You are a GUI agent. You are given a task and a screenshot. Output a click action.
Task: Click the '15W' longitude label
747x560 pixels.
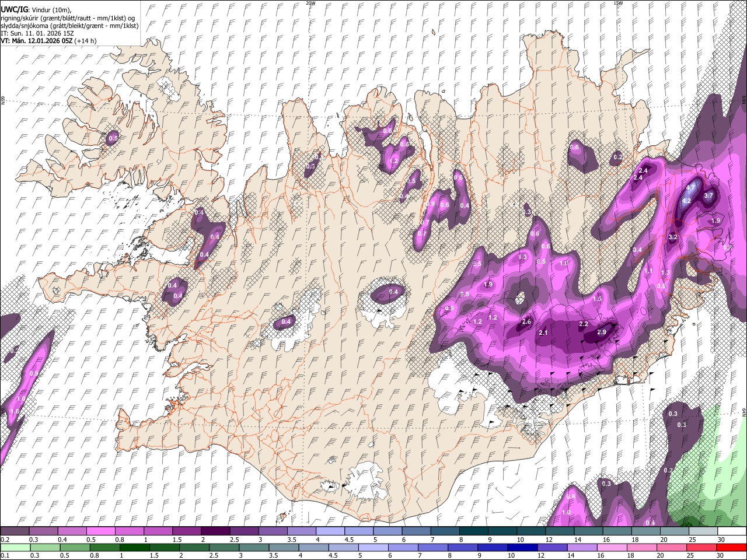[618, 3]
